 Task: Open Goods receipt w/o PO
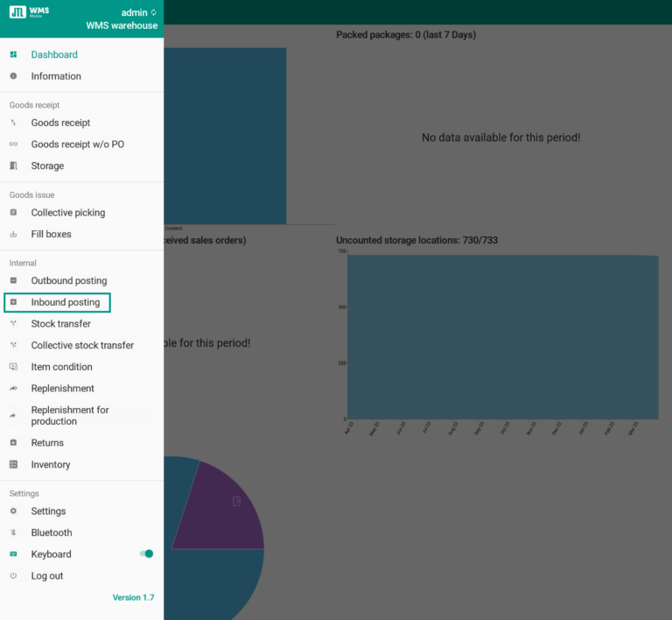[77, 144]
